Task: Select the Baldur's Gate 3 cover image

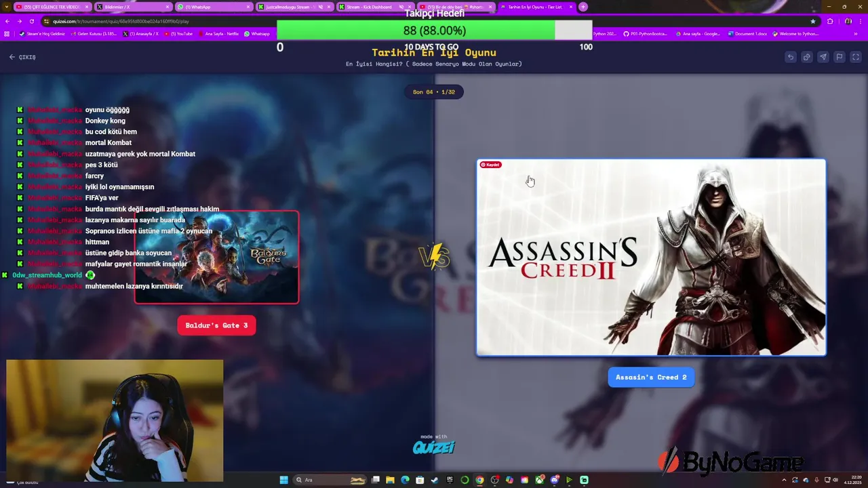Action: 216,258
